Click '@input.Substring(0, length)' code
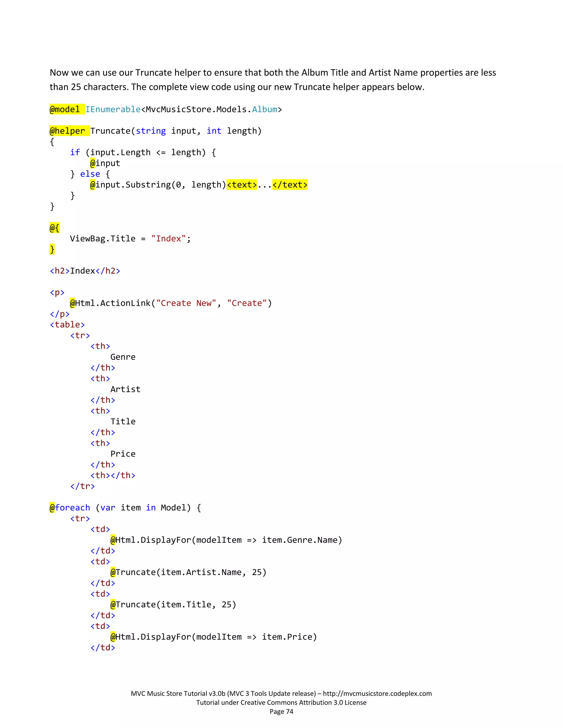The height and width of the screenshot is (728, 563). pos(158,185)
